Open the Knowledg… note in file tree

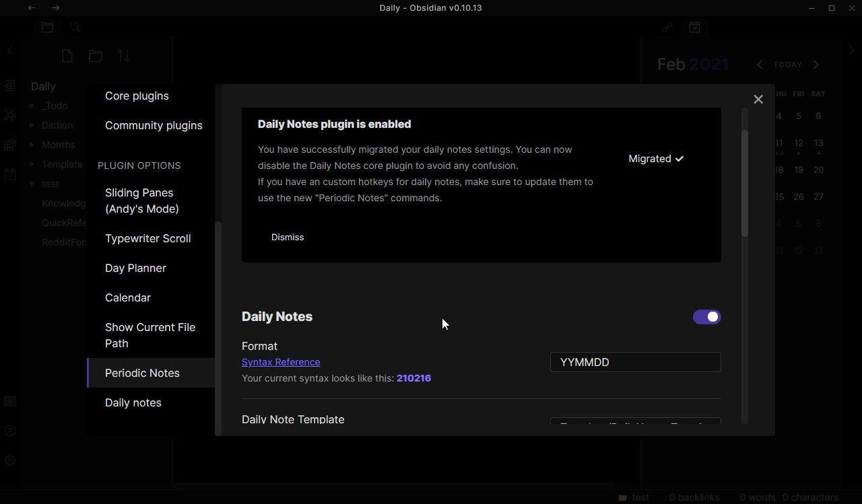63,203
